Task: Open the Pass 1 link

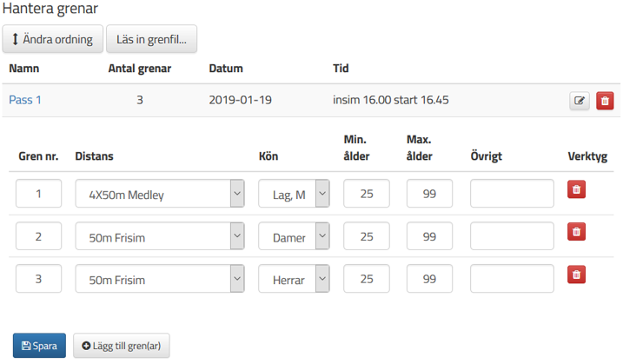Action: (x=25, y=100)
